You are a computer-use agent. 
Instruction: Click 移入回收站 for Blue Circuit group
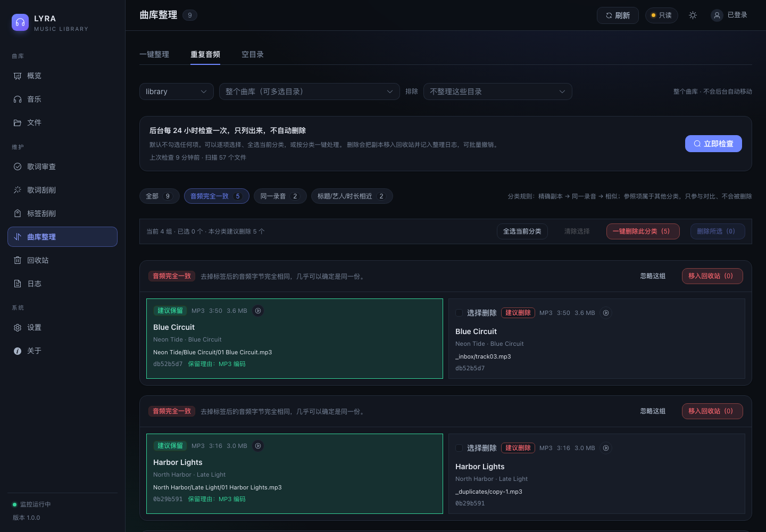(x=712, y=276)
